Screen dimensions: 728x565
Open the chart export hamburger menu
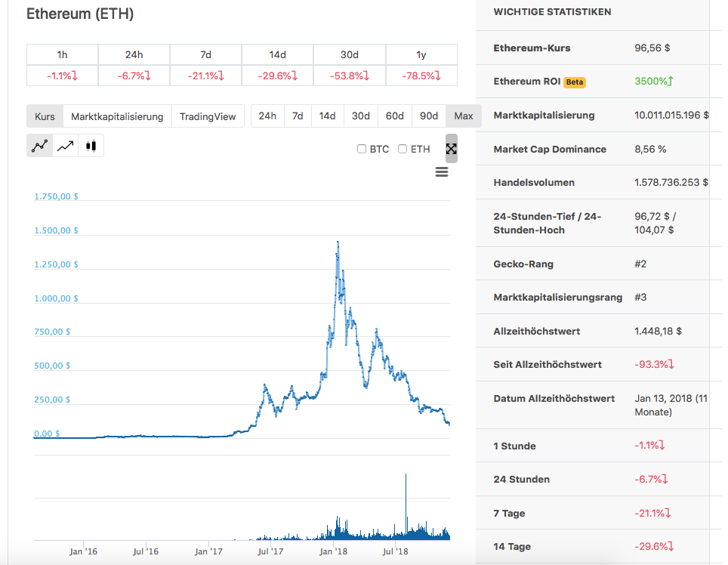[x=441, y=172]
